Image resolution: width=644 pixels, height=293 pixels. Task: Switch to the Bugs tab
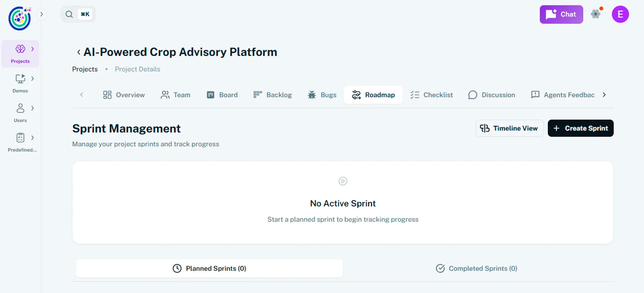point(322,95)
